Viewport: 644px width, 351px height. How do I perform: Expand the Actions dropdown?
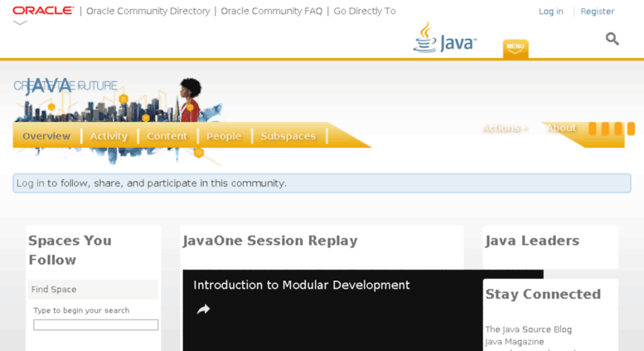point(505,129)
